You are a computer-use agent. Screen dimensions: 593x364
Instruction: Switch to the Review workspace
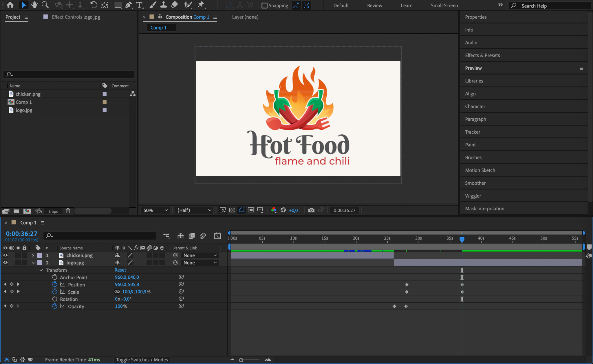point(375,5)
